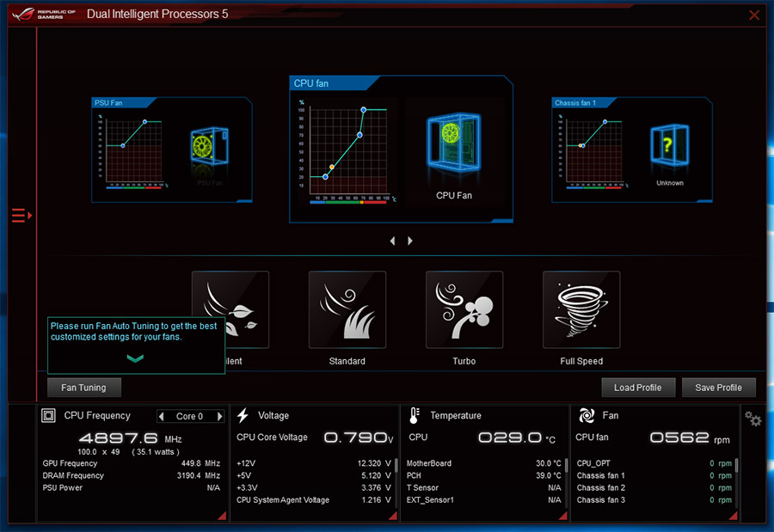Click the CPU Frequency chip icon
The width and height of the screenshot is (774, 532).
click(48, 415)
